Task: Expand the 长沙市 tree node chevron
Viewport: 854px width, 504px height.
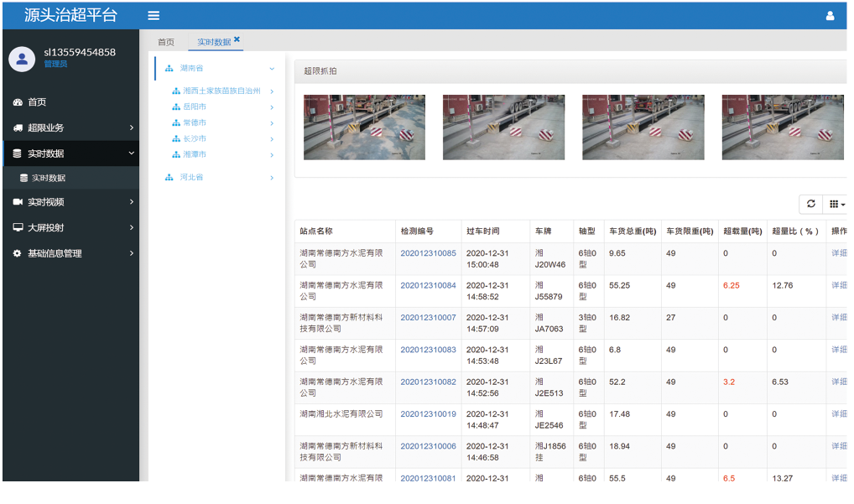Action: click(x=272, y=139)
